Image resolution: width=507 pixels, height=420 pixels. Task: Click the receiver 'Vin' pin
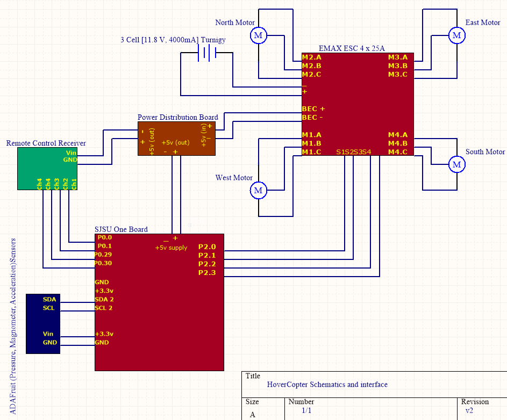point(71,153)
